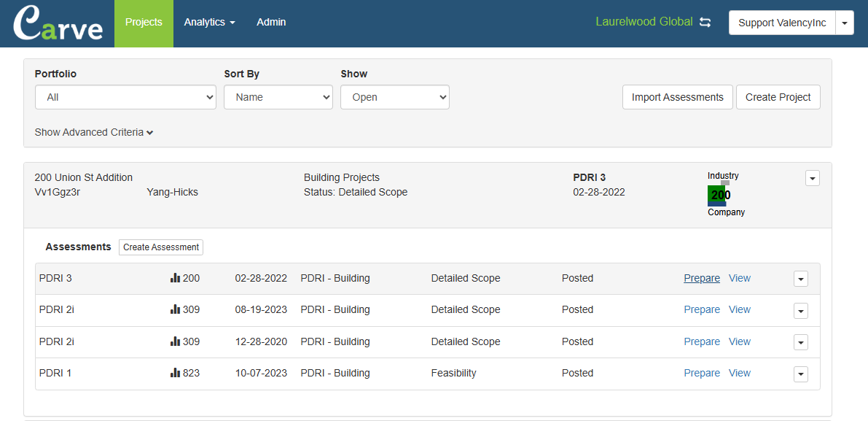Open the Portfolio dropdown
The height and width of the screenshot is (421, 868).
click(125, 97)
